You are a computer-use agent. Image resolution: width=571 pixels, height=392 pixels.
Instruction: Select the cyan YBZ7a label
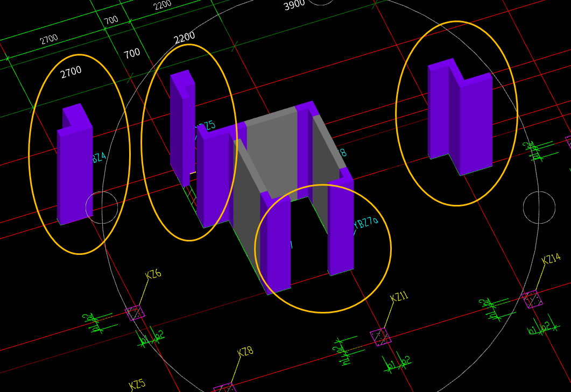click(x=365, y=223)
